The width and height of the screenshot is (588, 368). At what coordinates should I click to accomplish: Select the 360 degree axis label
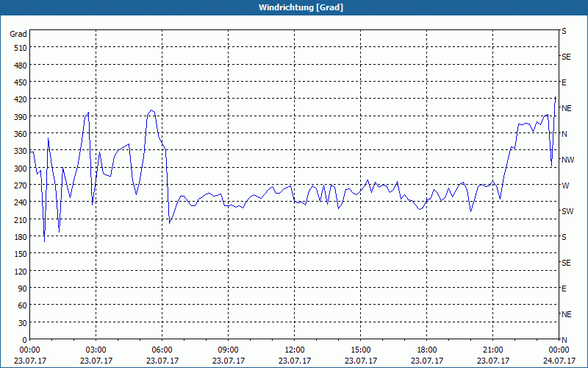coord(21,134)
